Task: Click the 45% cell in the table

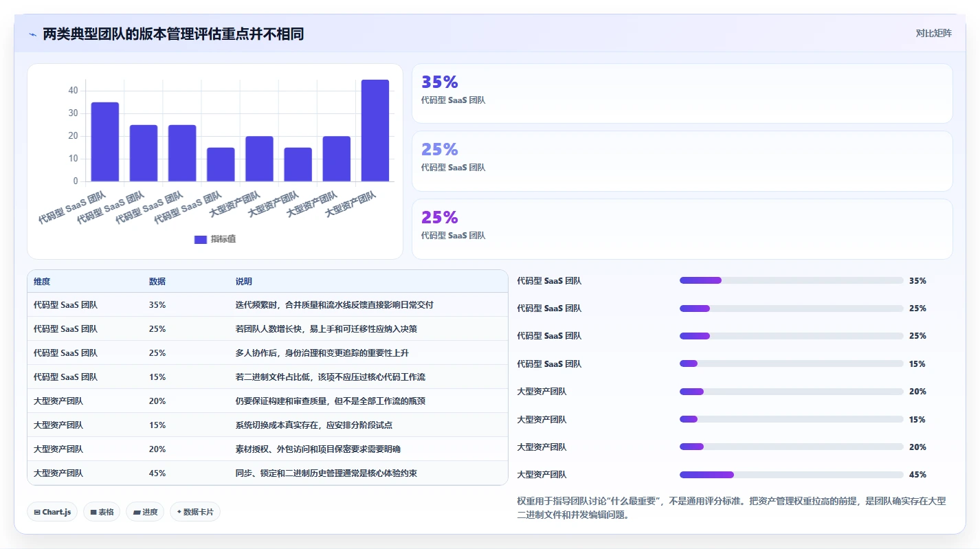Action: point(157,473)
